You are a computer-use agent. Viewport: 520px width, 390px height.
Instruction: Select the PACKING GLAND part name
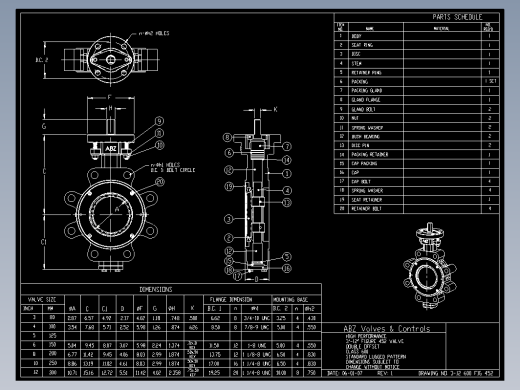(367, 90)
